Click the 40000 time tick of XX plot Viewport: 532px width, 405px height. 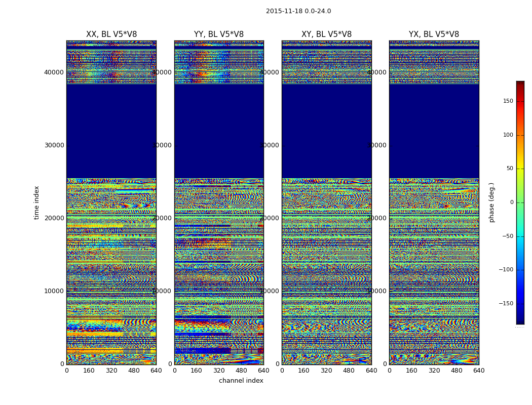(54, 72)
